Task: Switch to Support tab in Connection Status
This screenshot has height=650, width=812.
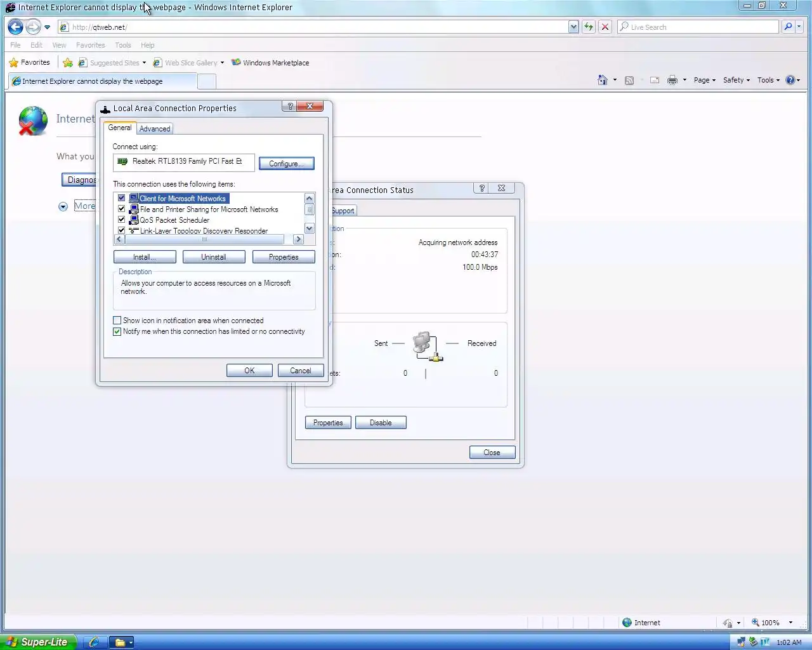Action: click(343, 211)
